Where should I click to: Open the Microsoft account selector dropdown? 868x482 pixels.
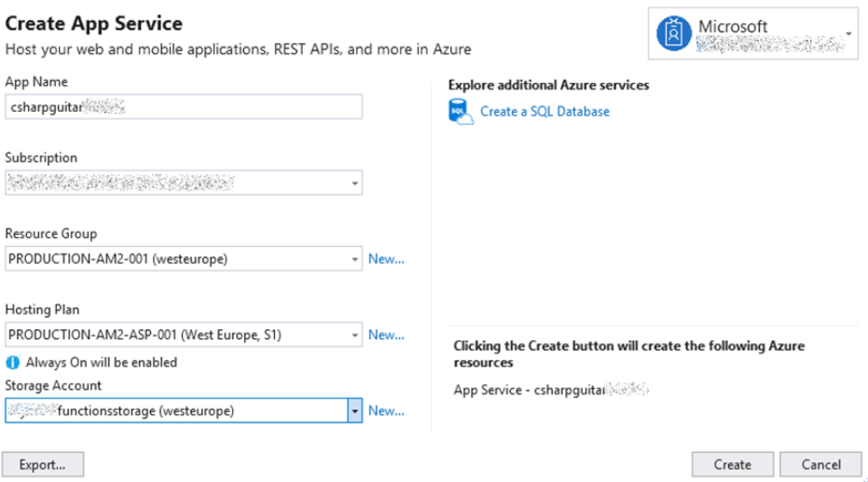848,34
